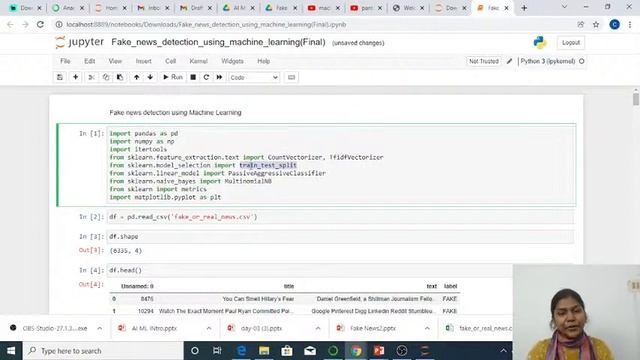Screen dimensions: 640x360
Task: Open PowerPoint from taskbar
Action: point(379,351)
